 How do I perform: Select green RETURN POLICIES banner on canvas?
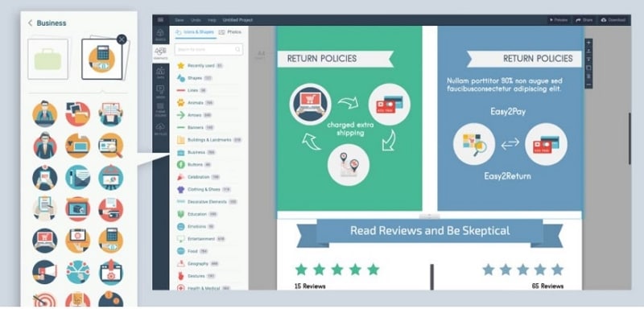point(335,59)
